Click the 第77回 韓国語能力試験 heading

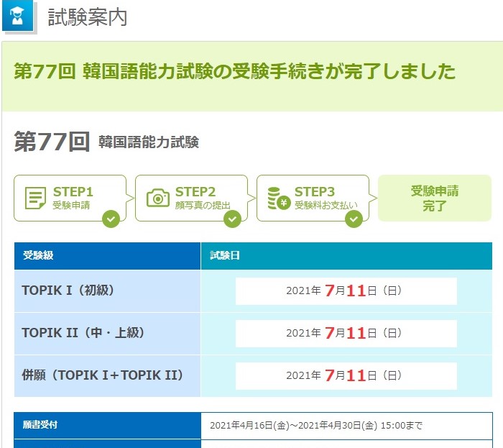tap(106, 142)
